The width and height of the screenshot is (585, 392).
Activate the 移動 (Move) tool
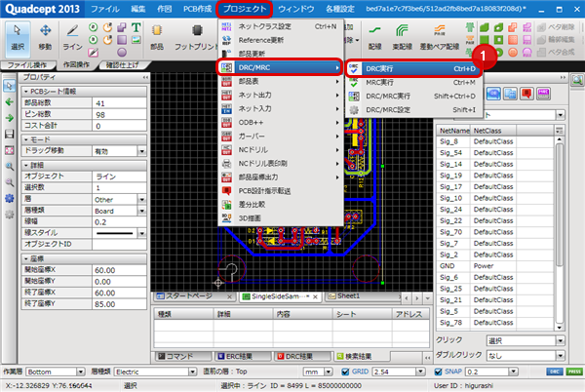pyautogui.click(x=45, y=38)
